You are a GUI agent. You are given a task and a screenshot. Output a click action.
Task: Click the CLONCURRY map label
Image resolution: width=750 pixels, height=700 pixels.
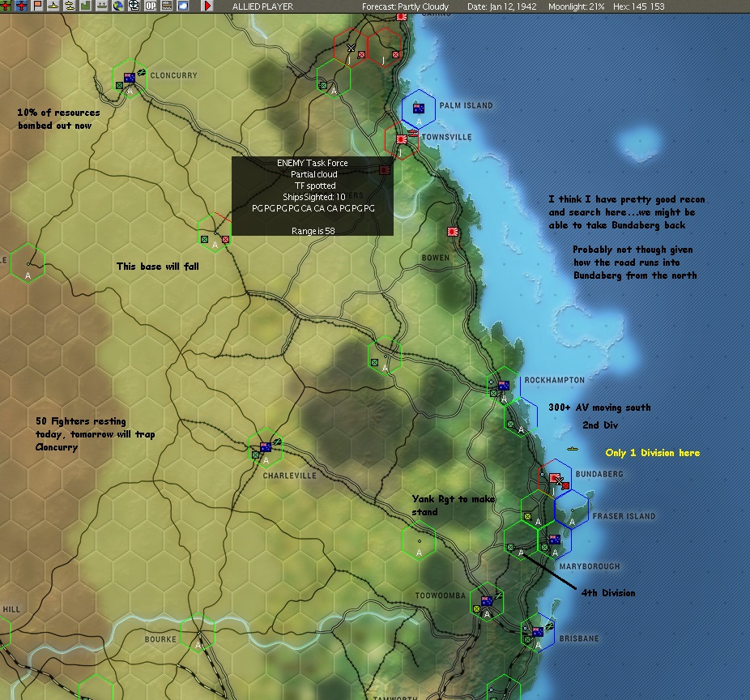pos(173,75)
